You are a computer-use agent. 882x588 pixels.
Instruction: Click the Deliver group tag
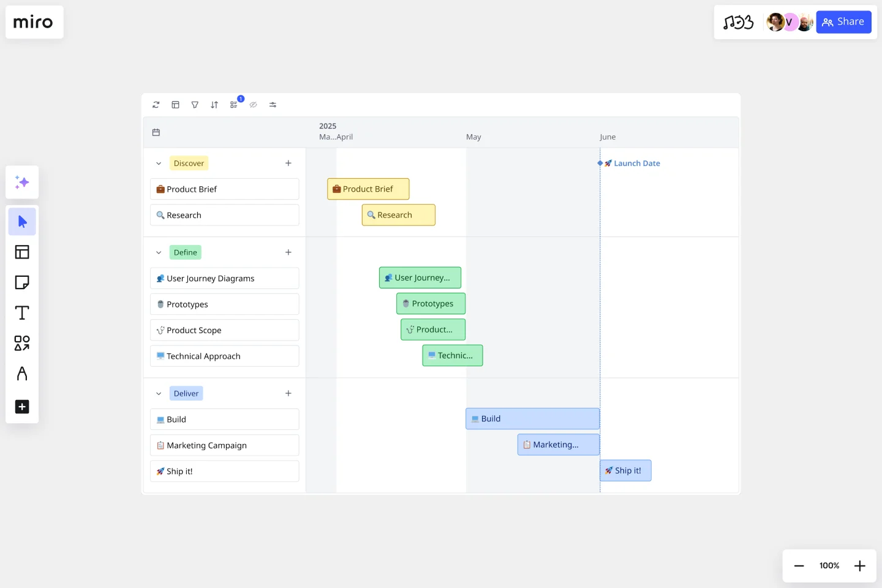tap(186, 394)
